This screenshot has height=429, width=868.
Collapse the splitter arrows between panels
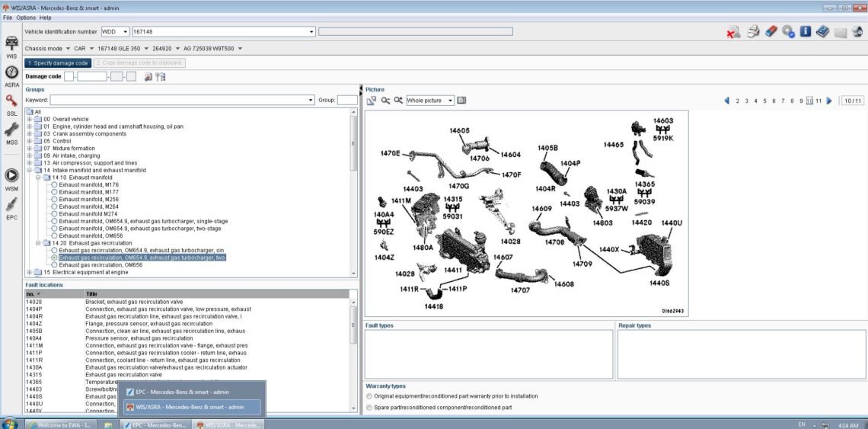(x=361, y=89)
